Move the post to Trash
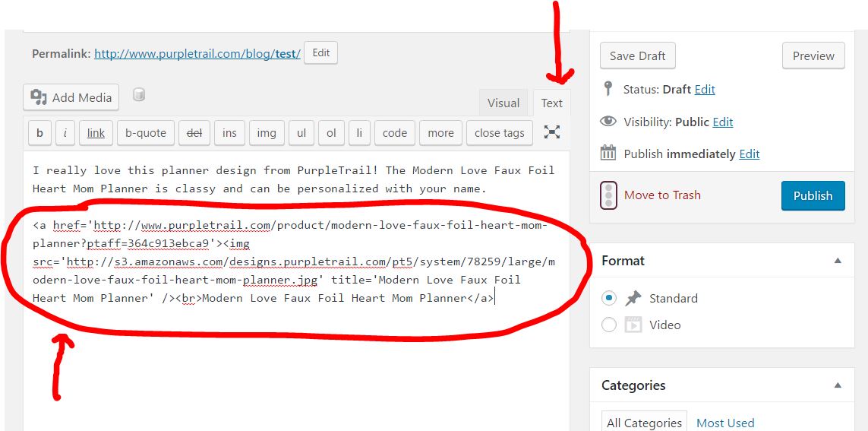This screenshot has height=431, width=868. (x=662, y=195)
